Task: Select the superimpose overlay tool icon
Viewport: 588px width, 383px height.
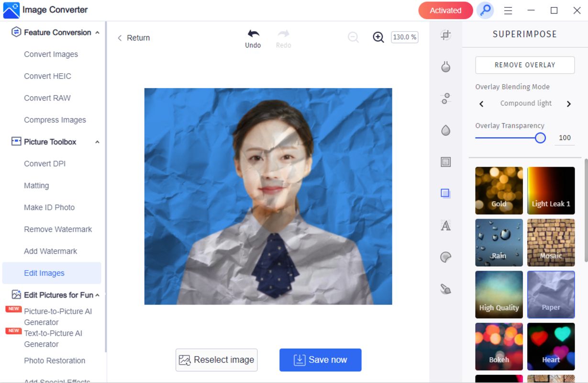Action: point(445,193)
